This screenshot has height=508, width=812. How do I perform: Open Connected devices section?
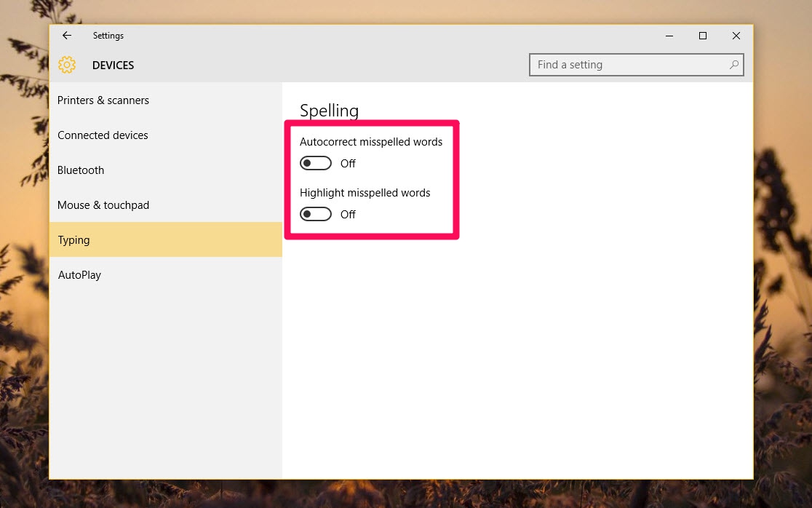tap(166, 135)
